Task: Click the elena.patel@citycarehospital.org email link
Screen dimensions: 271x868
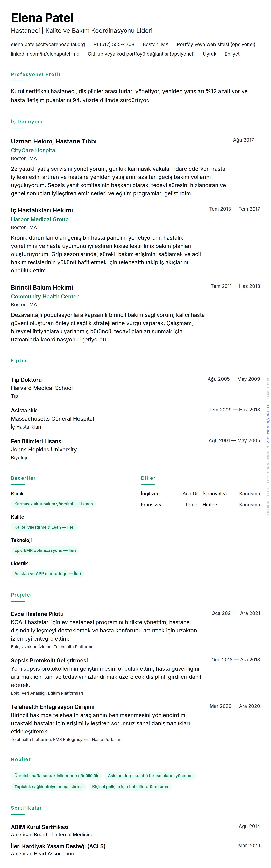Action: (48, 45)
